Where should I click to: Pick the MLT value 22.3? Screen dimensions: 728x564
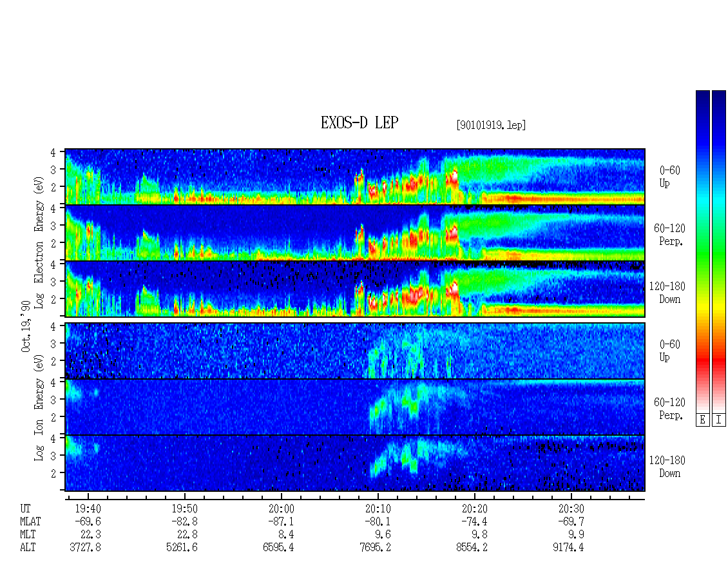tap(91, 535)
